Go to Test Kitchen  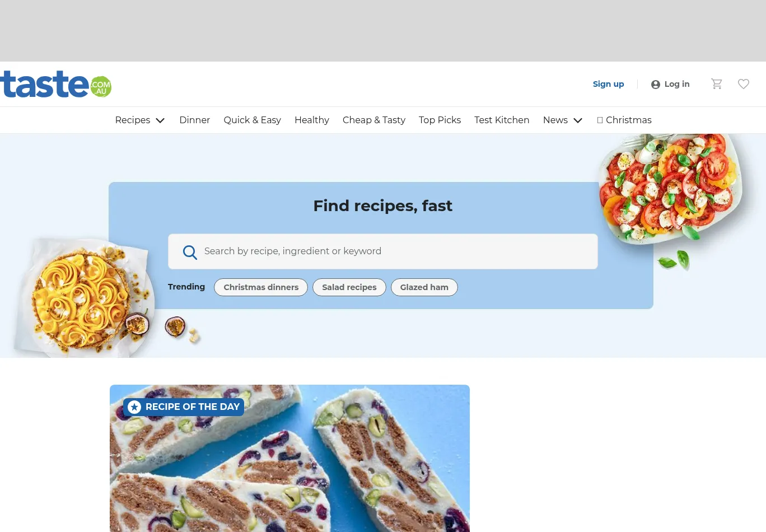click(502, 120)
